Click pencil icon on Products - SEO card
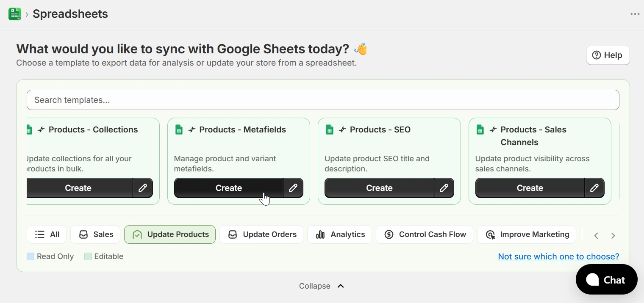644x303 pixels. (x=444, y=188)
